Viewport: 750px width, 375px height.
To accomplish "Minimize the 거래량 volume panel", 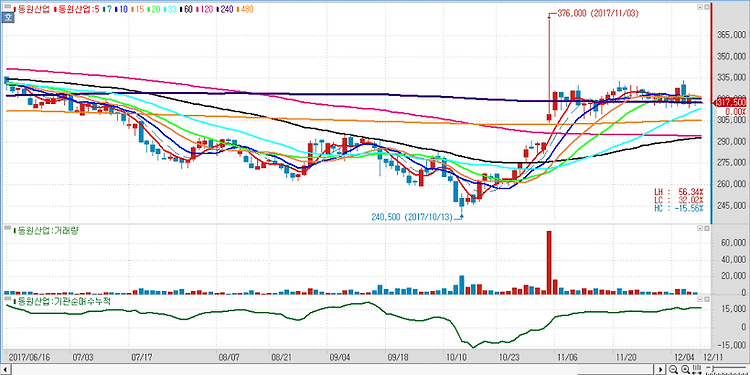I will [699, 229].
